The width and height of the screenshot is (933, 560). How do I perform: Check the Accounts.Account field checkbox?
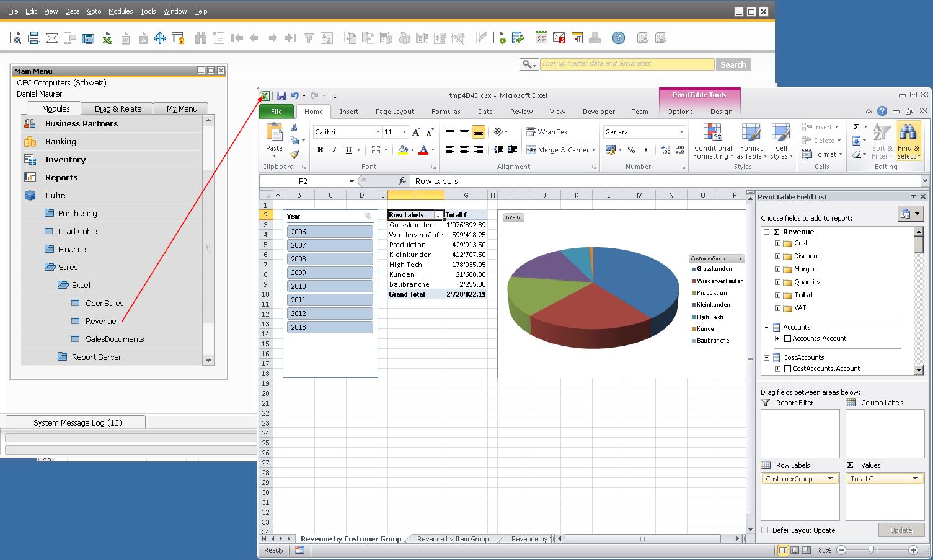tap(787, 339)
